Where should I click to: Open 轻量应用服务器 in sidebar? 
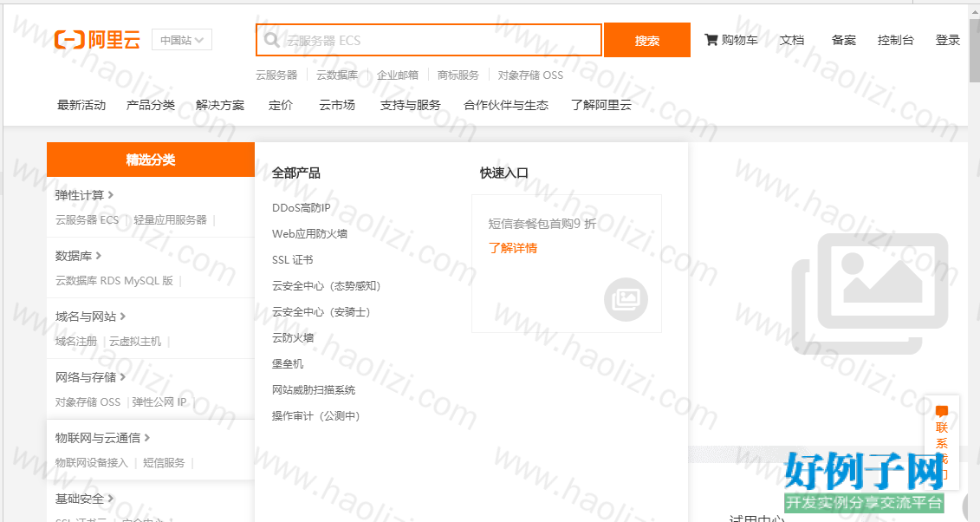(x=170, y=220)
